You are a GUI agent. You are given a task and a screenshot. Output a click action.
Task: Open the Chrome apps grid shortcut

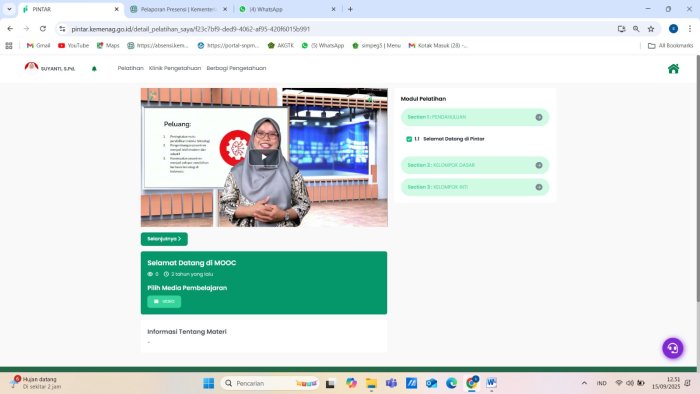click(x=9, y=46)
